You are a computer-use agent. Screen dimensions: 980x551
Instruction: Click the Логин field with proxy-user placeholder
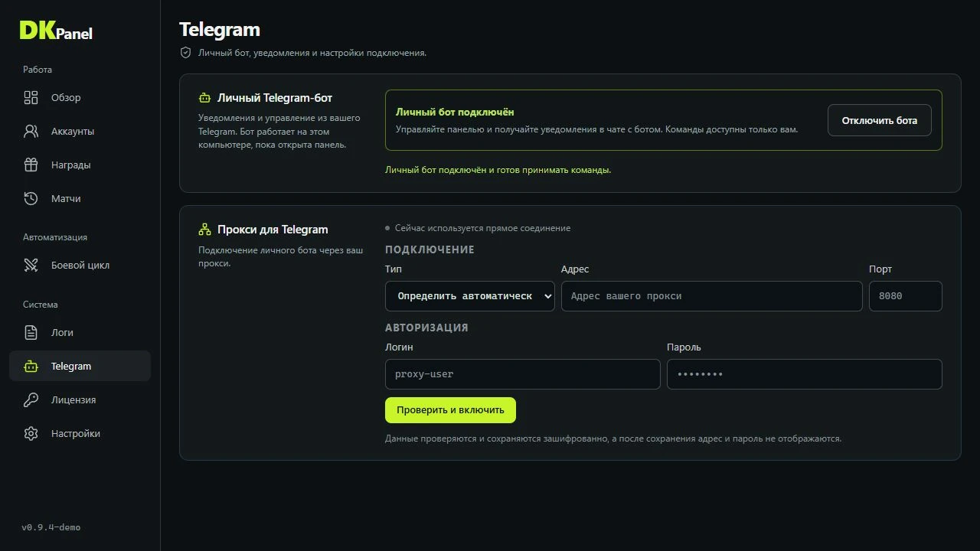(x=523, y=374)
